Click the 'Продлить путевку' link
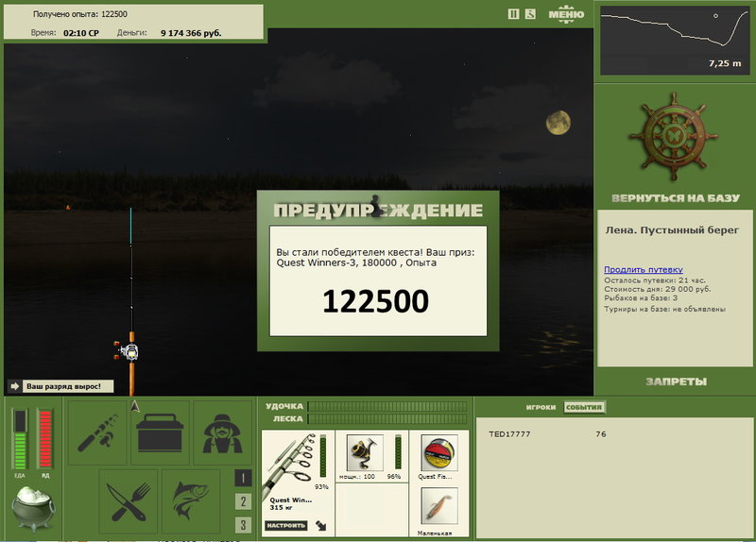This screenshot has width=756, height=542. (x=644, y=270)
